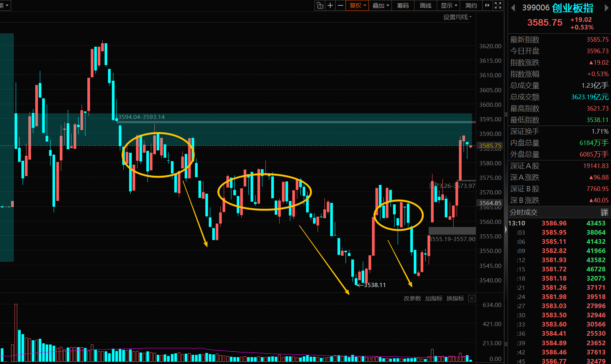
Task: Click 换指标 to change indicator
Action: click(455, 299)
